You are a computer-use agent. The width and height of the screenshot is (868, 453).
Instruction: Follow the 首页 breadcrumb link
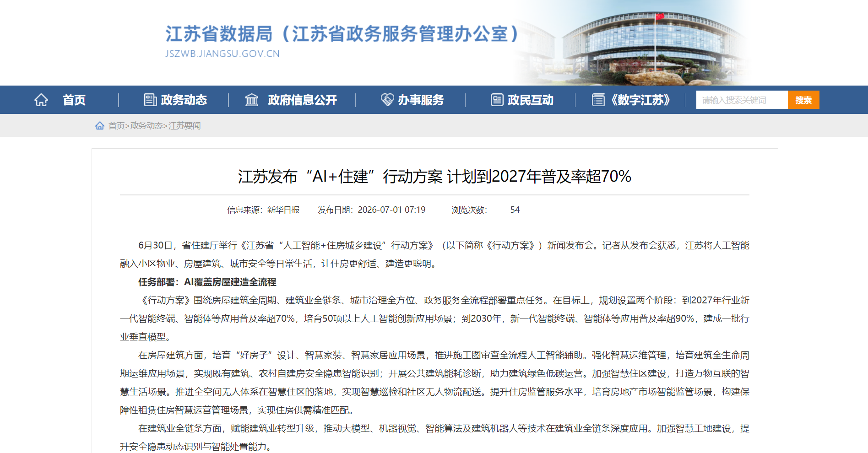pyautogui.click(x=117, y=125)
